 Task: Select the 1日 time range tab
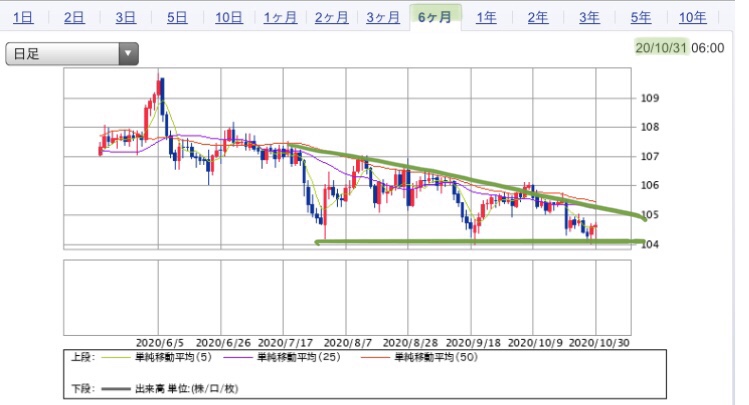23,18
